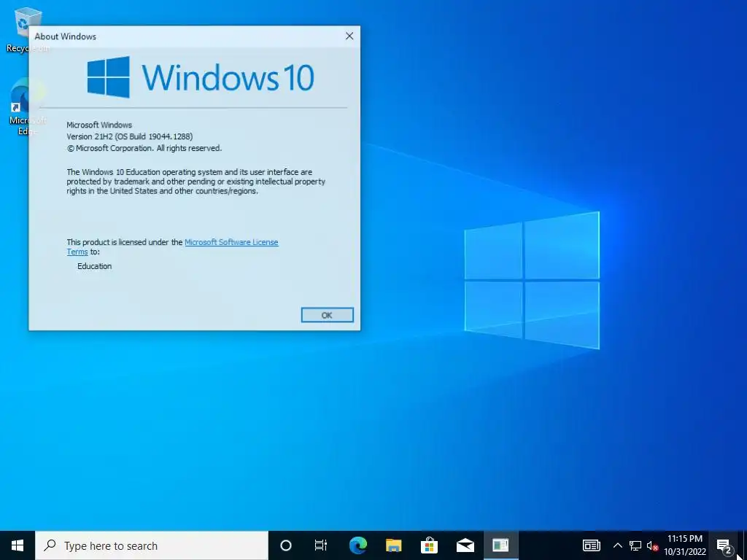Open File Explorer from the taskbar

coord(393,545)
